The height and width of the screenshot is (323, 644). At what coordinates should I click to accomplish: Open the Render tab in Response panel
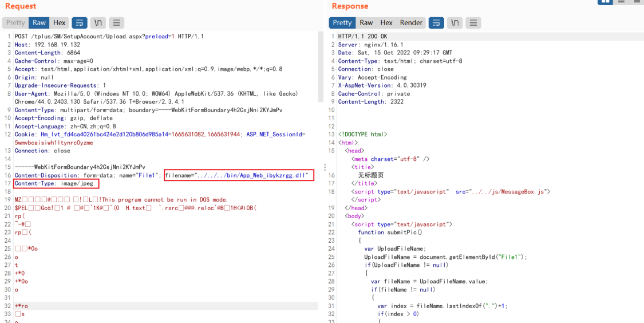[411, 22]
